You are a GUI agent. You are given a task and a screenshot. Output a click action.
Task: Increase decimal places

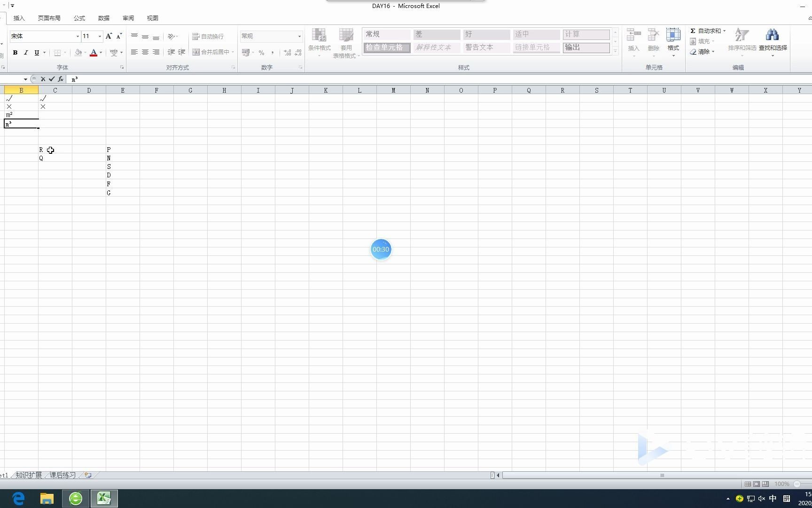288,53
